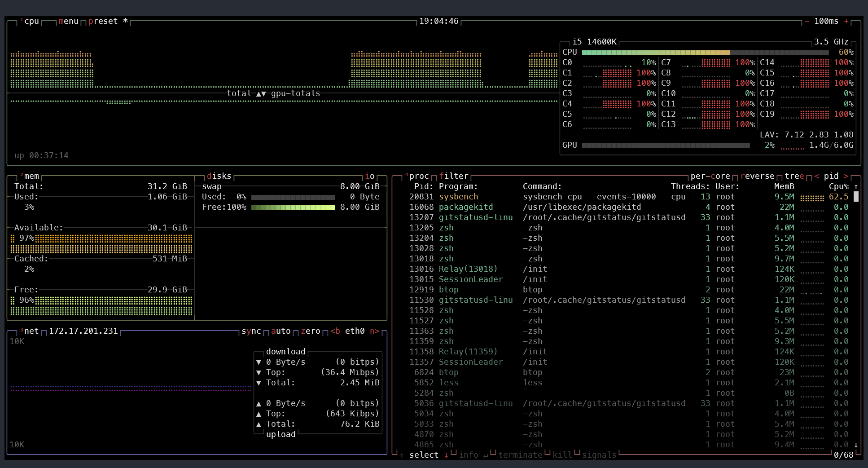Enable tree view for processes

click(x=794, y=177)
